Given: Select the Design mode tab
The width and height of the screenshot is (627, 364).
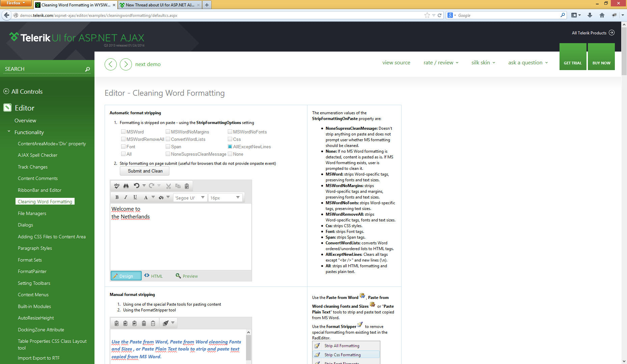Looking at the screenshot, I should (126, 276).
